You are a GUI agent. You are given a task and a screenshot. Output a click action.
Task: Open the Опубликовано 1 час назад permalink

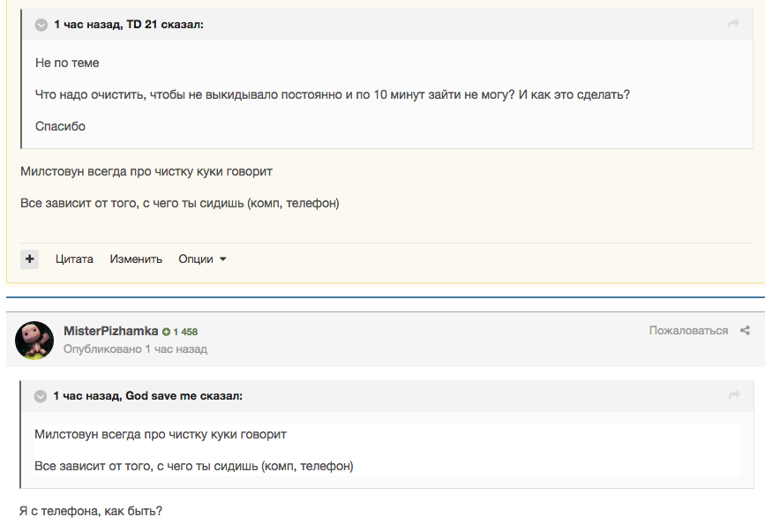[135, 349]
